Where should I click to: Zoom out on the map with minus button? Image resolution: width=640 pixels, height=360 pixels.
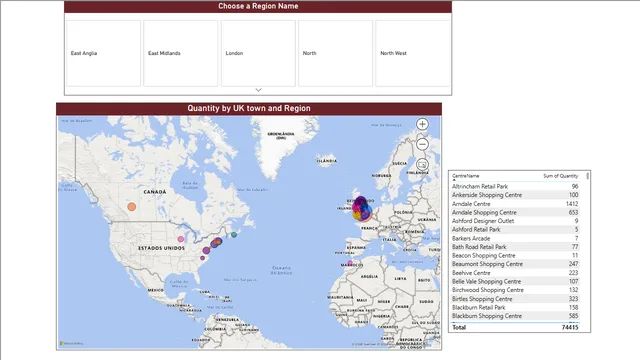point(422,144)
